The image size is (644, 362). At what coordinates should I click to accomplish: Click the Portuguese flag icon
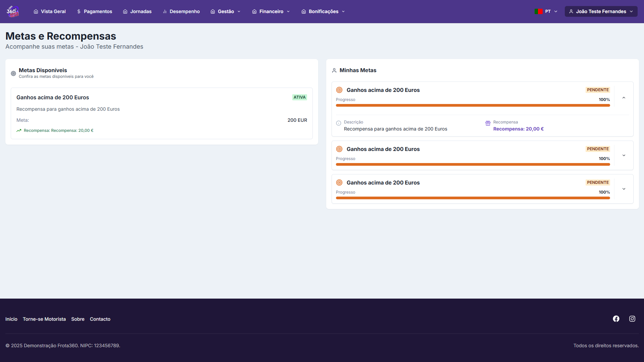(539, 11)
